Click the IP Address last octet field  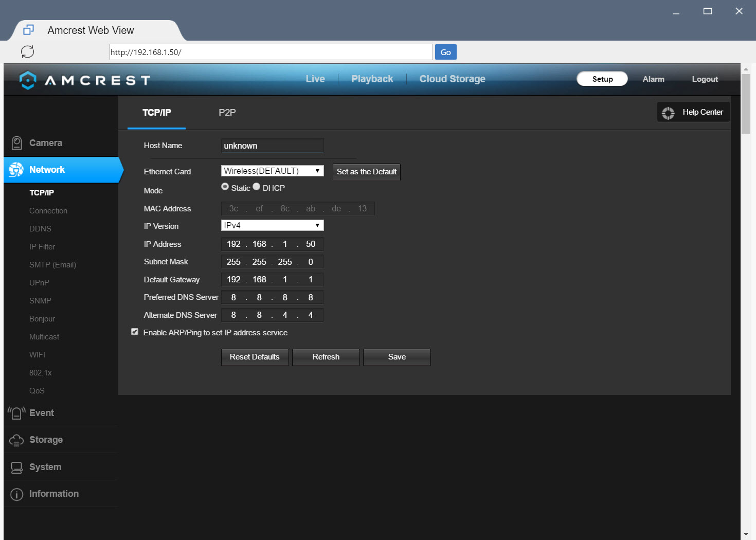pos(311,244)
